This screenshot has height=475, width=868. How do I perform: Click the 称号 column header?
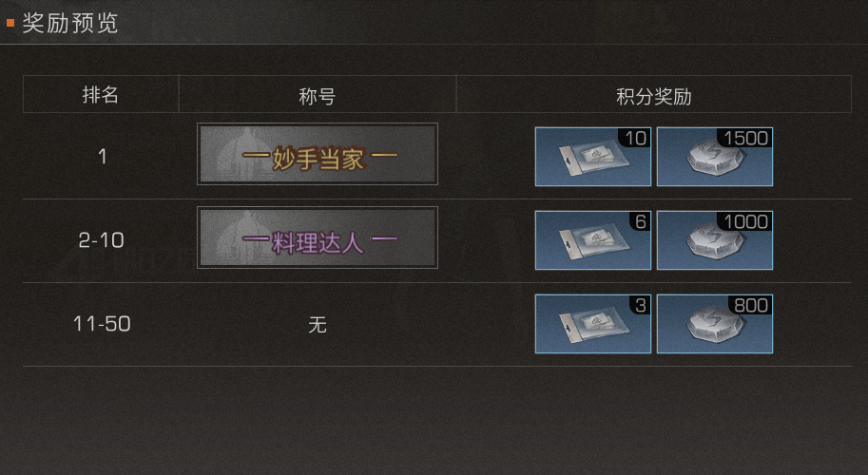[318, 96]
